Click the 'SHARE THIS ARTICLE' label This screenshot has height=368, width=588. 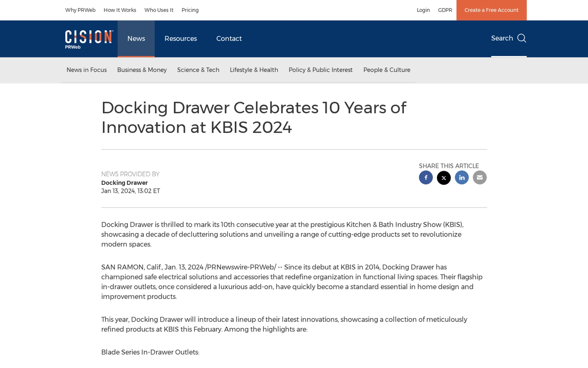pos(449,166)
